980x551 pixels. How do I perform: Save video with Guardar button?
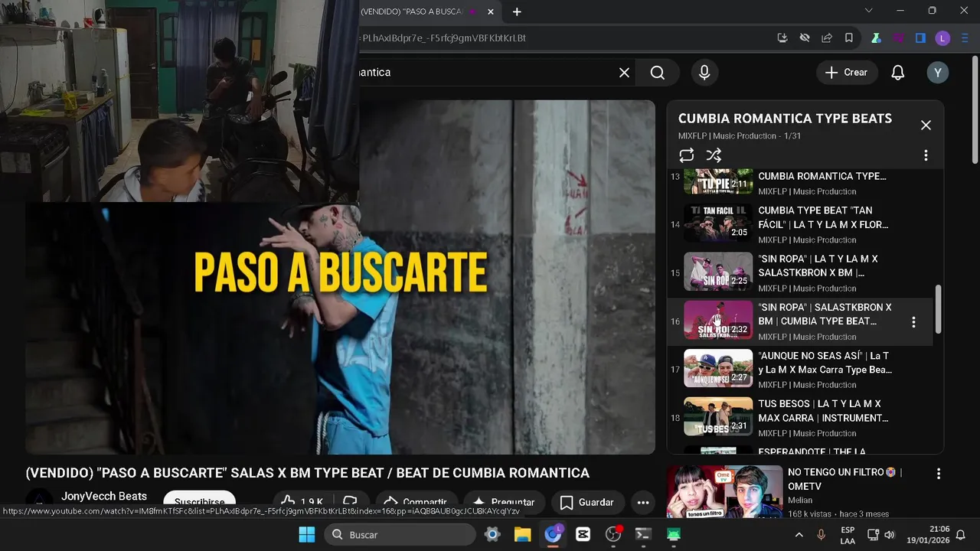coord(587,502)
